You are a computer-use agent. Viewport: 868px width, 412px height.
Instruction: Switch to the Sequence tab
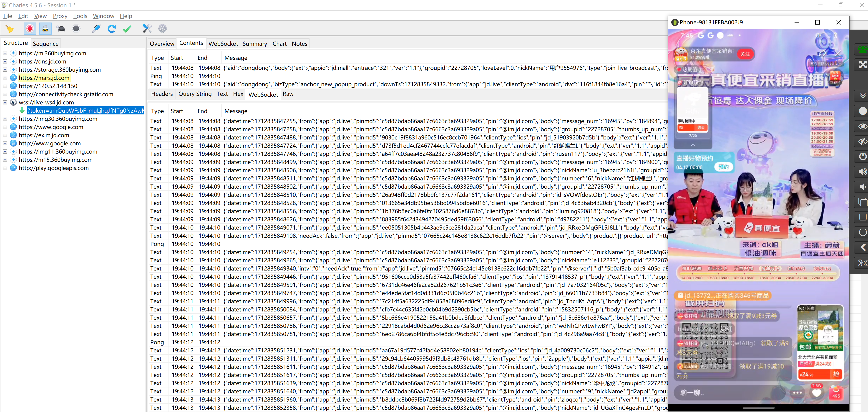pos(46,43)
